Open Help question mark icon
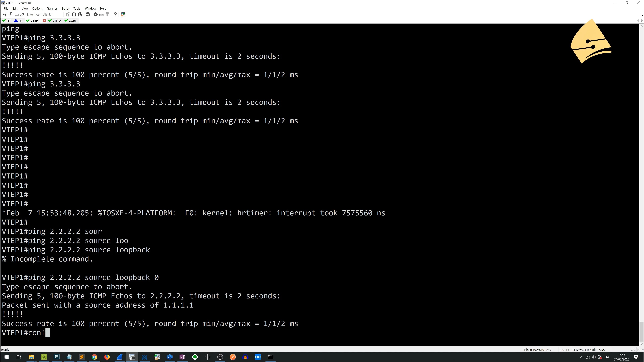644x362 pixels. pos(115,14)
